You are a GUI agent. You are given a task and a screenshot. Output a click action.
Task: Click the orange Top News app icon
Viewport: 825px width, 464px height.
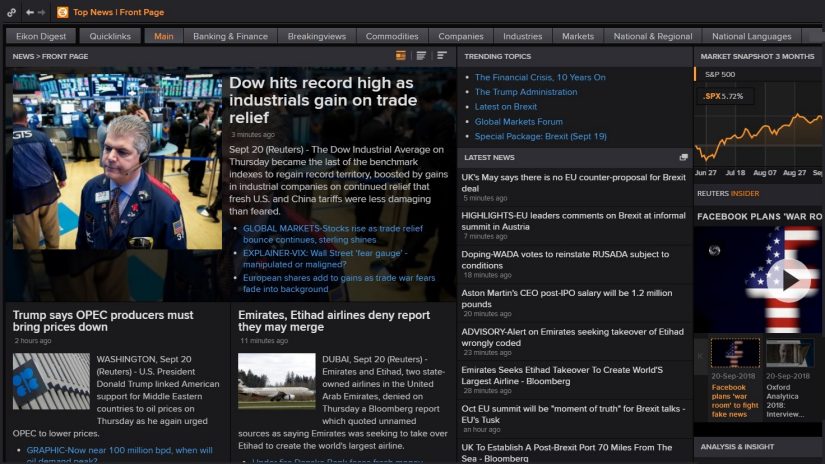tap(63, 12)
